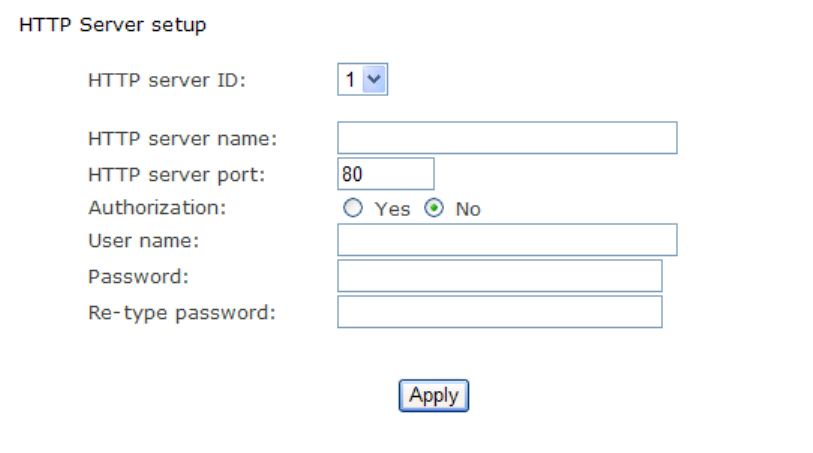
Task: Click the "Re-type password:" label
Action: [181, 312]
